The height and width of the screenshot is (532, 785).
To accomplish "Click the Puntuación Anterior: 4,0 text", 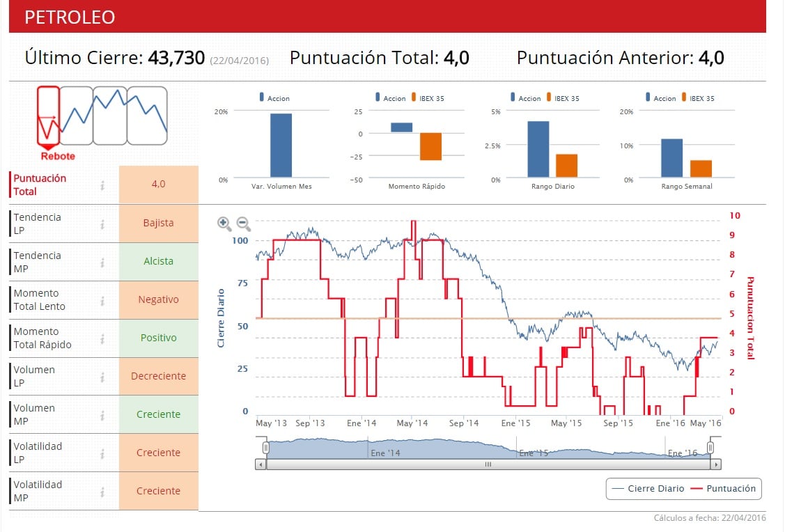I will click(x=621, y=58).
